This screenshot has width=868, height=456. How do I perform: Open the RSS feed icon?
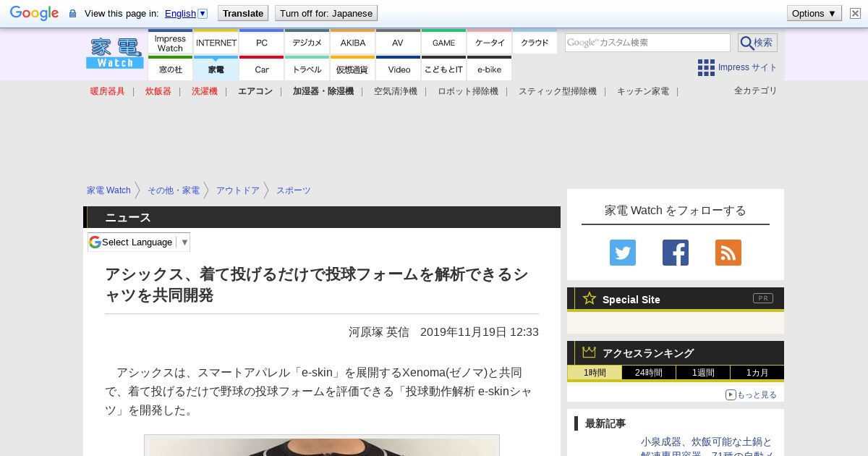tap(728, 253)
